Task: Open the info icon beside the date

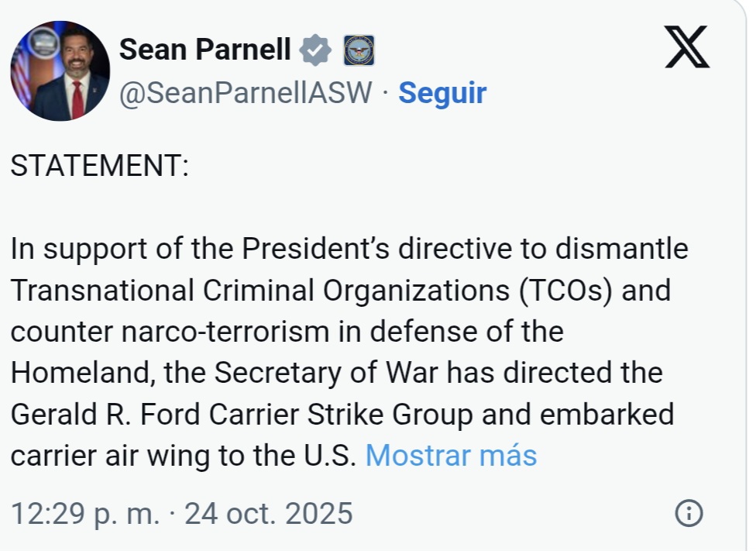Action: [x=689, y=512]
